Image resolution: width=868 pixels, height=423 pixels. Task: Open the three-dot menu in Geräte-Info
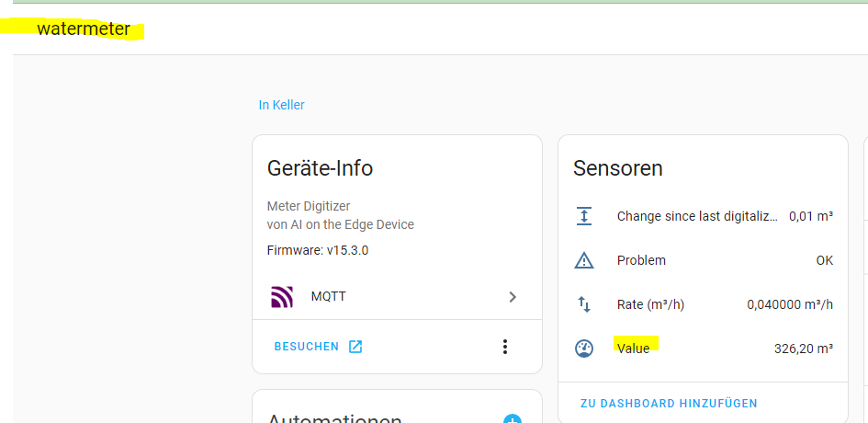point(504,347)
